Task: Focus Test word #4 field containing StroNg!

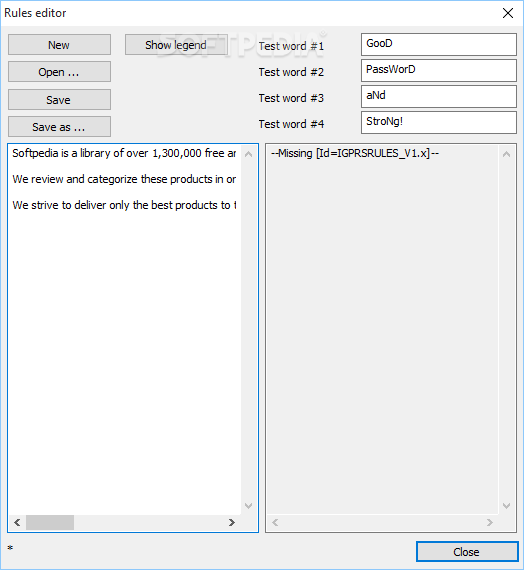Action: (439, 123)
